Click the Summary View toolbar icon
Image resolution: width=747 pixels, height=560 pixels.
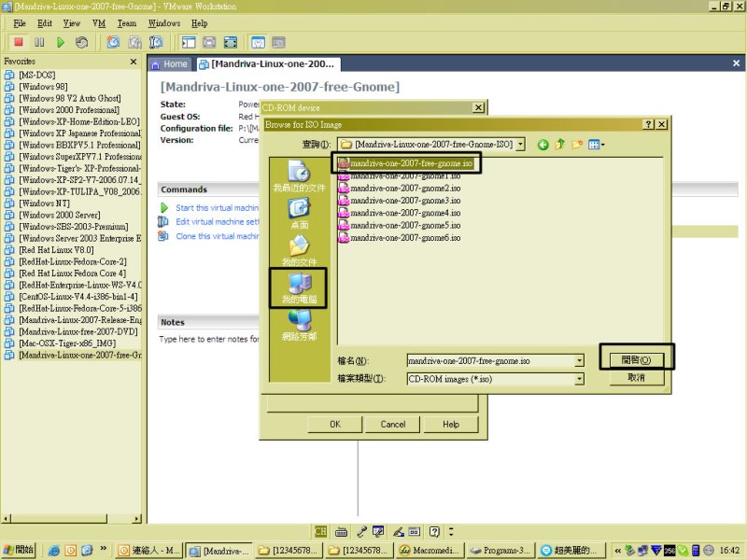(x=258, y=42)
